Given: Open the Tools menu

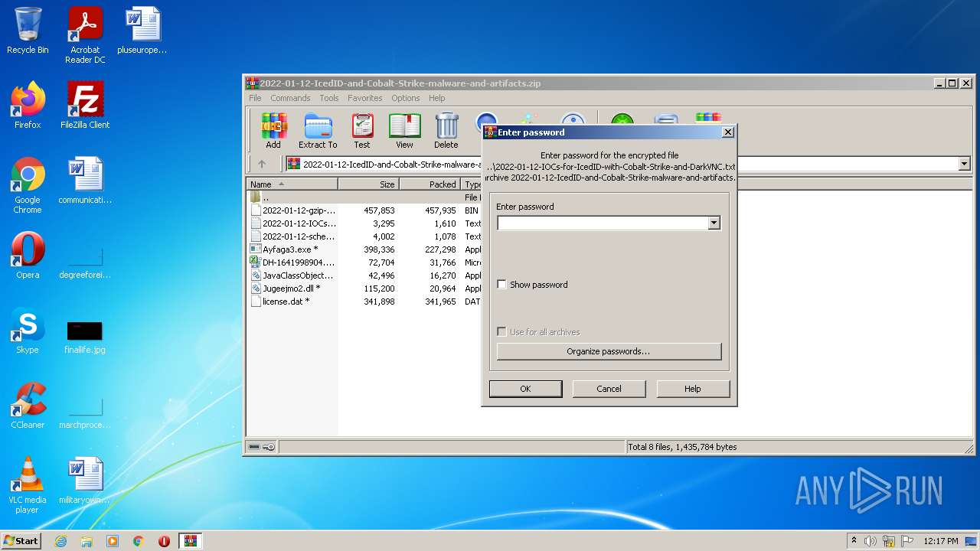Looking at the screenshot, I should tap(329, 98).
